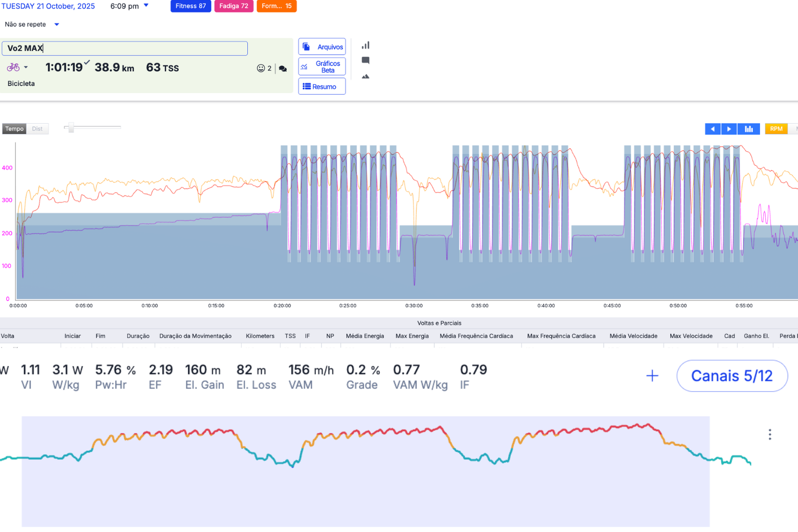Open the workout comments chat icon

283,69
